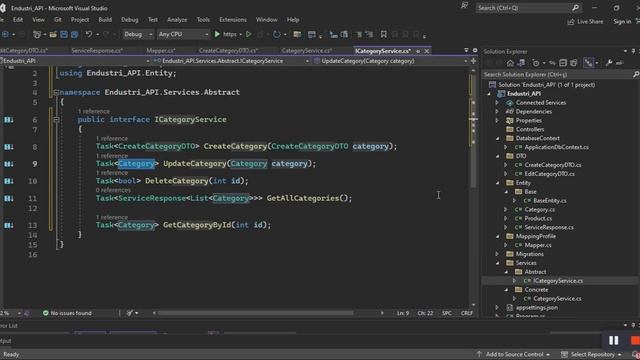Open UpdateCategory member navigation dropdown

coord(390,61)
